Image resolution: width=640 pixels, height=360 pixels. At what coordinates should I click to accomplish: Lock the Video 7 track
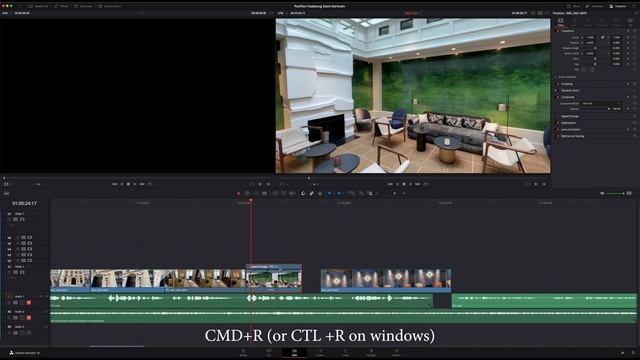click(x=9, y=219)
